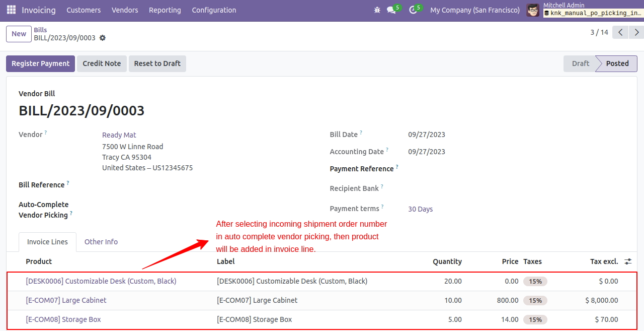Click the Product column header

39,261
